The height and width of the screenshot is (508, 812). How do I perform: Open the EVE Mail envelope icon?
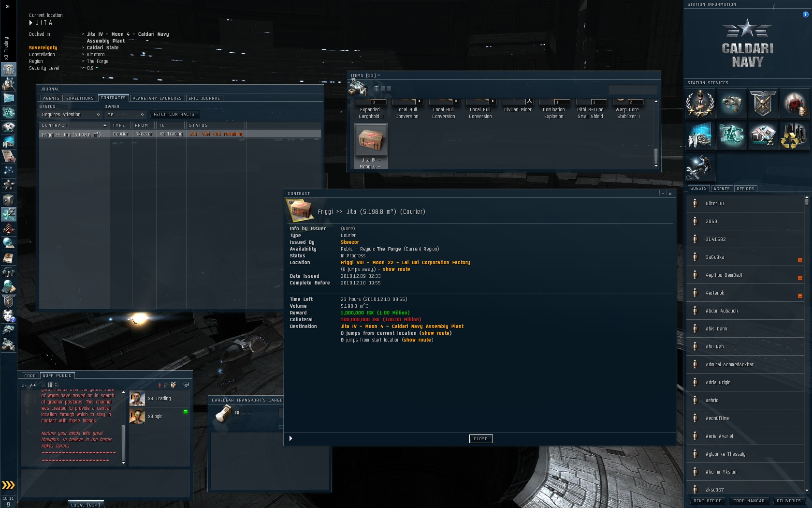[8, 98]
